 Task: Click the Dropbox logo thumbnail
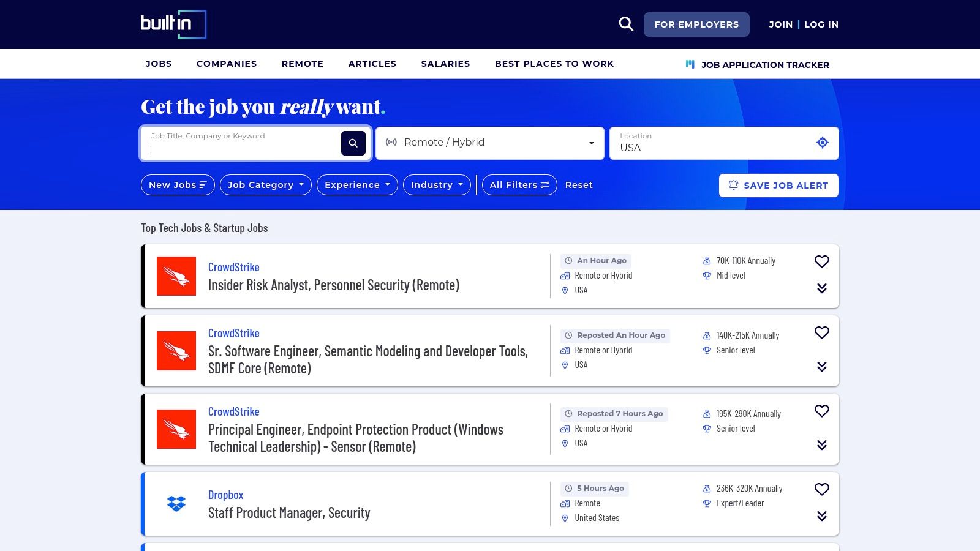176,504
